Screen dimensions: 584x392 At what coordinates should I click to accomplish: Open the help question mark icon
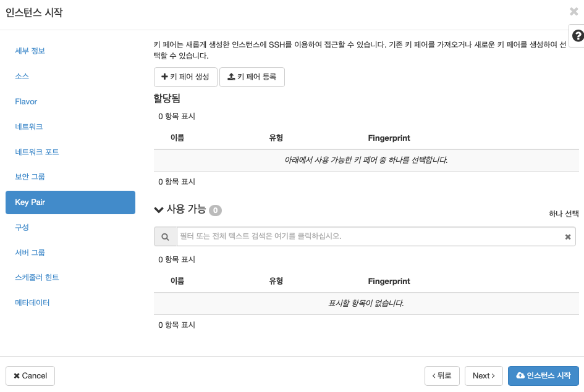578,36
